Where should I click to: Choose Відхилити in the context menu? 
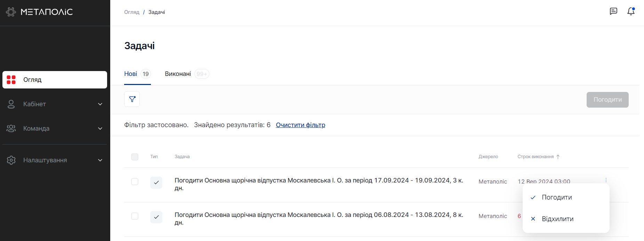(x=566, y=219)
